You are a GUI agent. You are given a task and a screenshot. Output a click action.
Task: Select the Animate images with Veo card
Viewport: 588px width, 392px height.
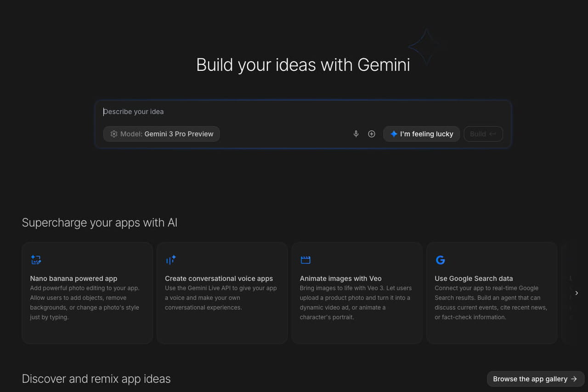[356, 293]
